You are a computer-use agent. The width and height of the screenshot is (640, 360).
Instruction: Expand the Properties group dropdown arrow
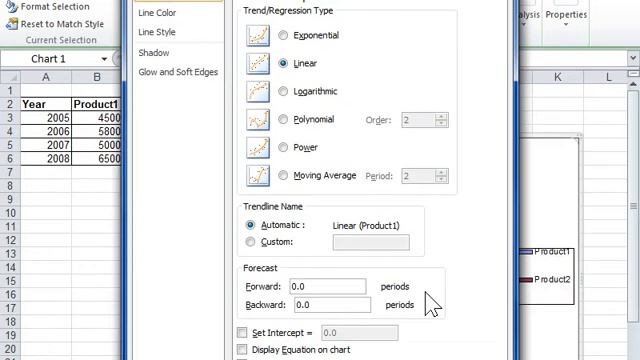click(x=566, y=25)
